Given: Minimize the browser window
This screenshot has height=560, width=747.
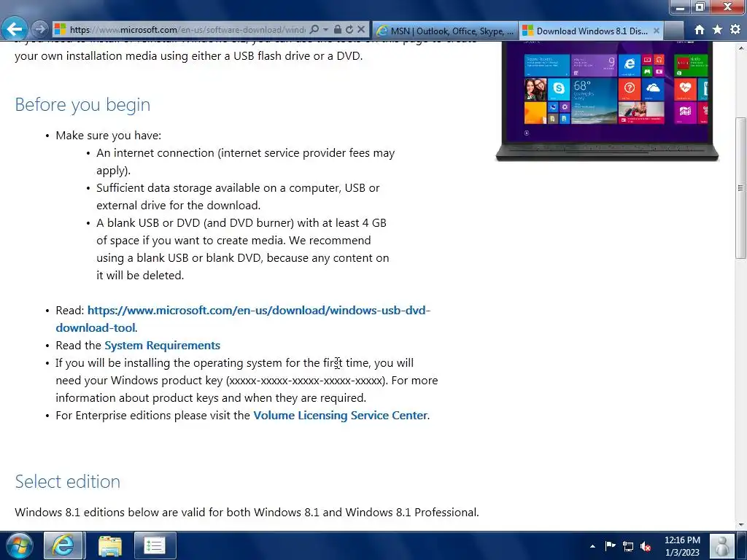Looking at the screenshot, I should pos(681,7).
